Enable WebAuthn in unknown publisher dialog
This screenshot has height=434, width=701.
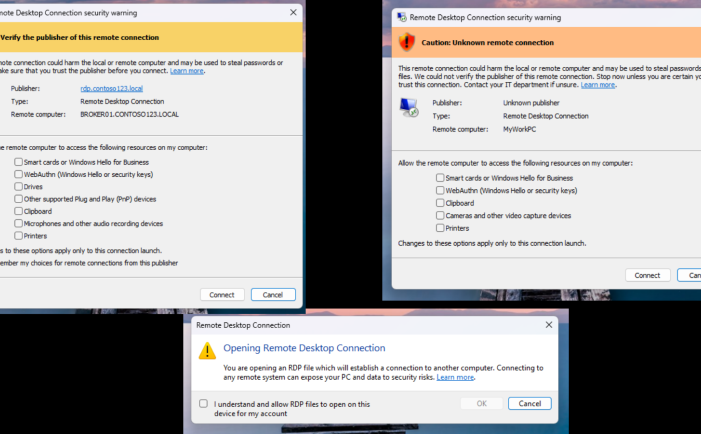click(x=440, y=190)
